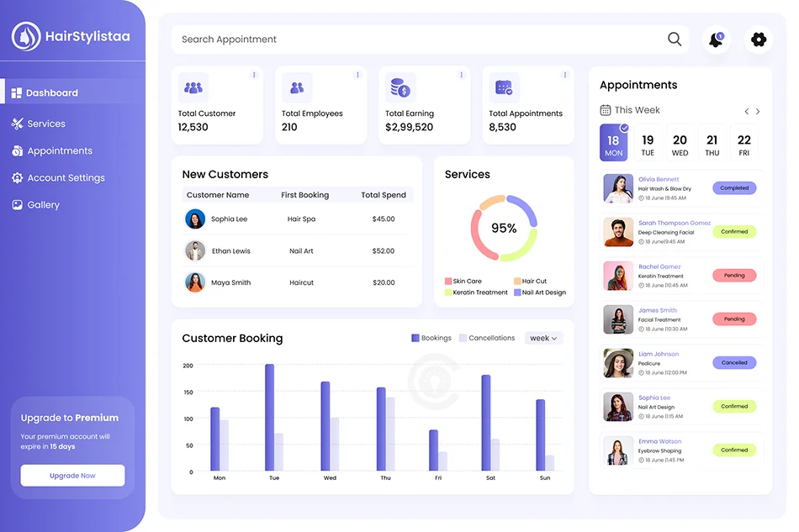Click the calendar icon next to This Week
Screen dimensions: 799x532
[x=606, y=109]
